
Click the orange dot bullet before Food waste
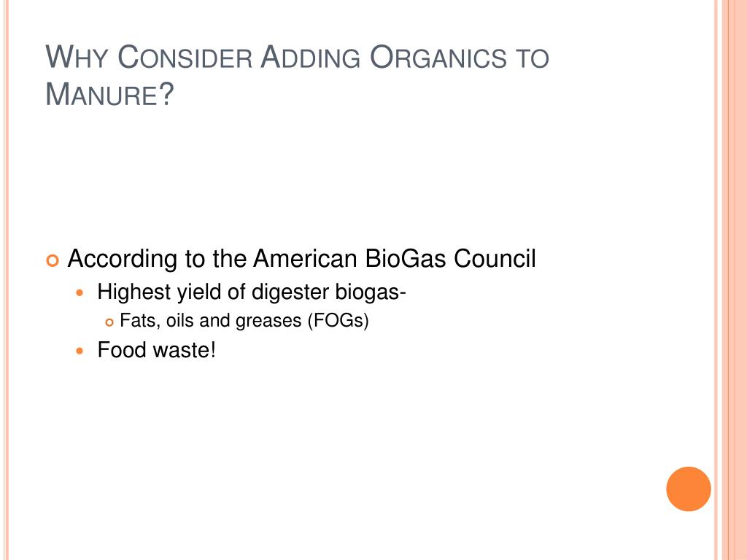80,351
